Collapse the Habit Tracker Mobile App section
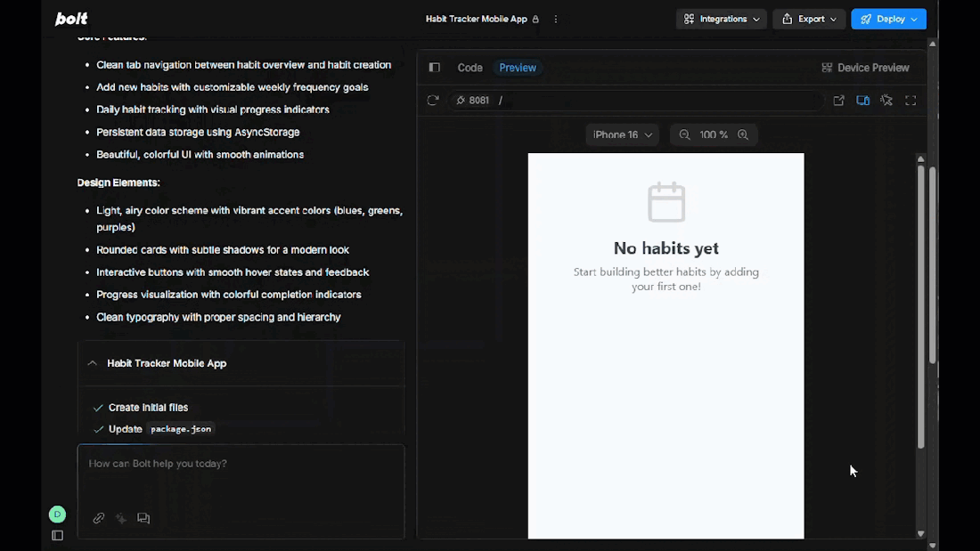The height and width of the screenshot is (551, 980). (92, 363)
